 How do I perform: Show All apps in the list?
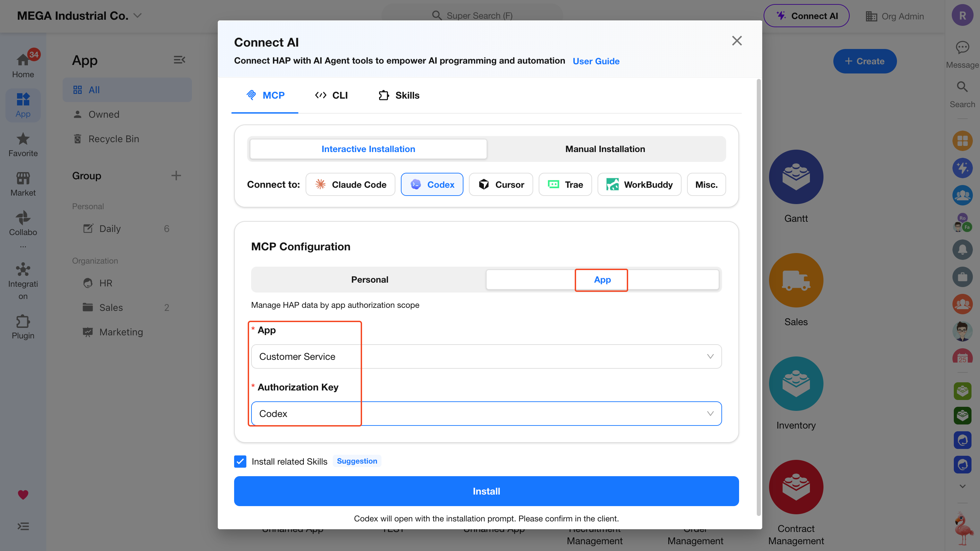(x=127, y=90)
